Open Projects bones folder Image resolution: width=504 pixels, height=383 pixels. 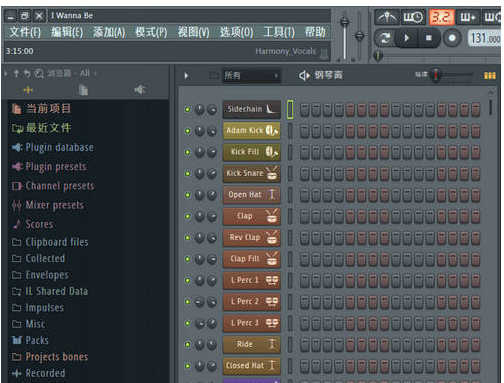[x=50, y=357]
